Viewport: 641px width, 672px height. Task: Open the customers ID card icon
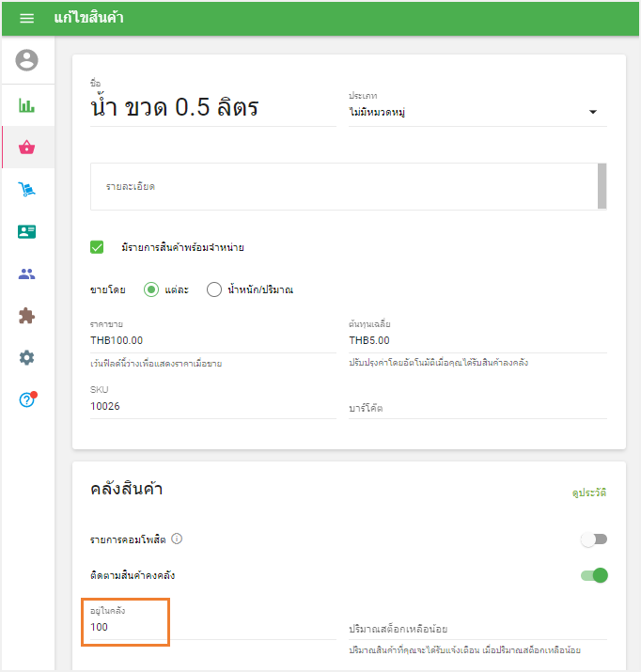point(27,232)
